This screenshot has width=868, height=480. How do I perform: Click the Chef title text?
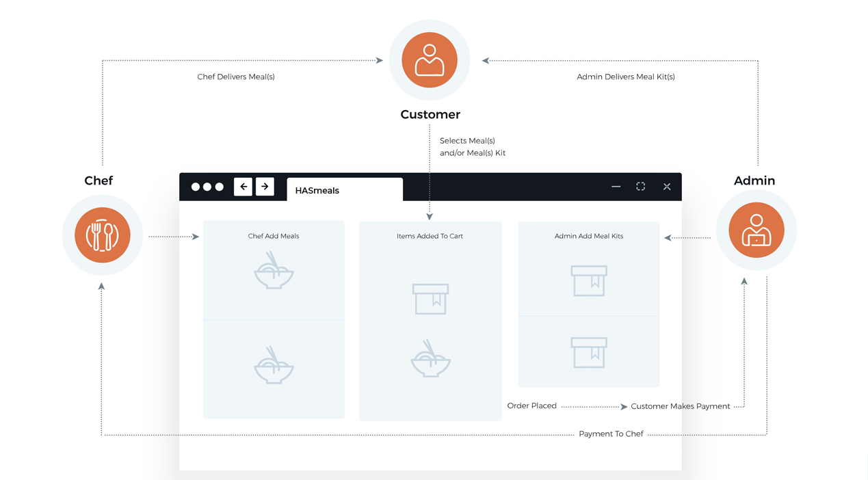(x=98, y=181)
